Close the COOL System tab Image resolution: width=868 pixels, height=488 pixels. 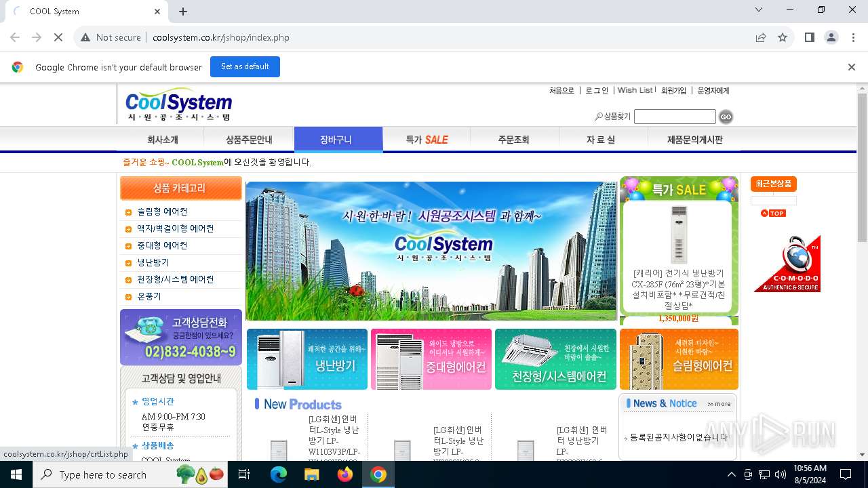pyautogui.click(x=157, y=11)
